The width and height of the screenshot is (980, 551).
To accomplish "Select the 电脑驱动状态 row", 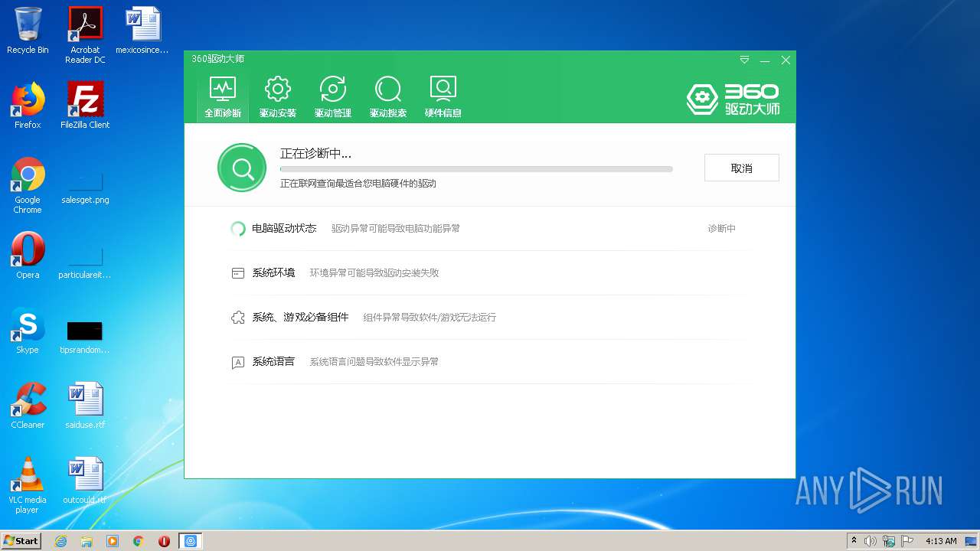I will pyautogui.click(x=488, y=228).
